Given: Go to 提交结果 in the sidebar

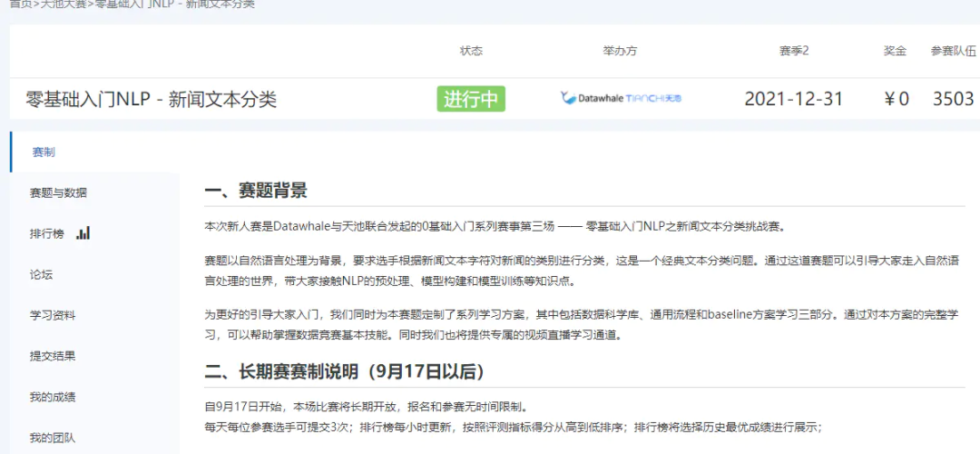Looking at the screenshot, I should coord(53,357).
